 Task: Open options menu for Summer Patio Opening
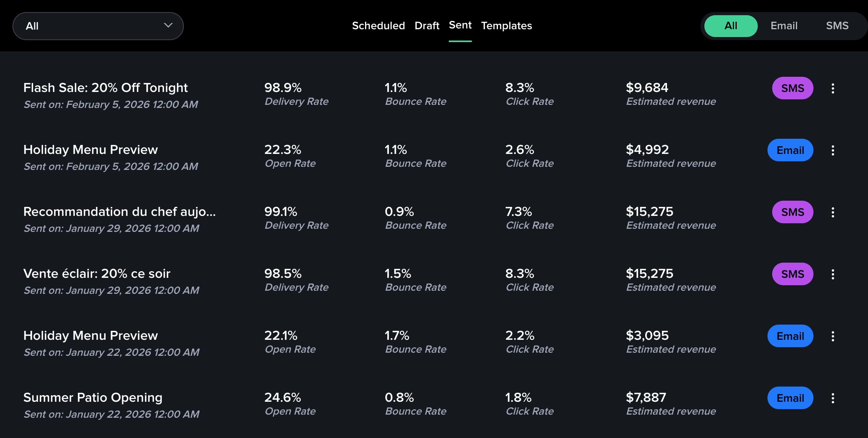833,398
